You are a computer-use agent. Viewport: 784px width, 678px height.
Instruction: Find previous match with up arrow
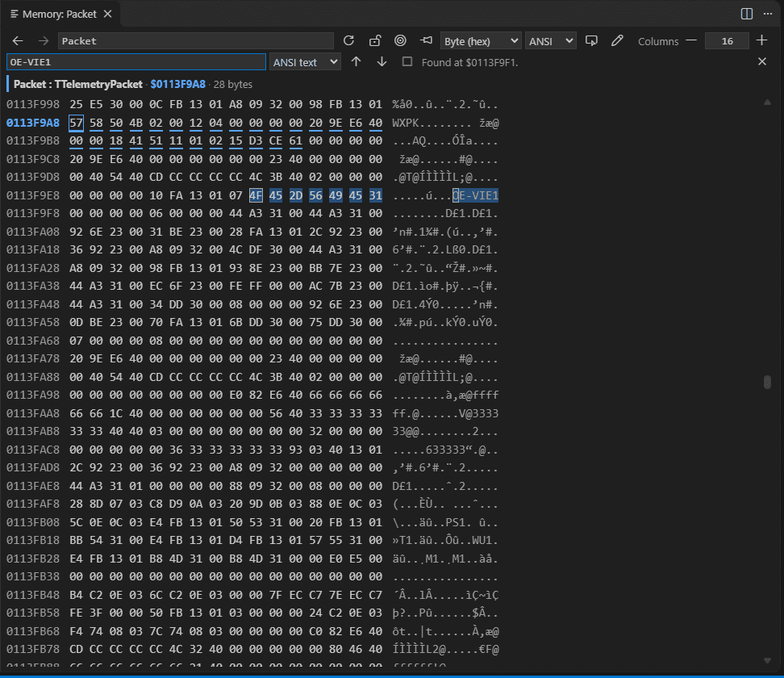point(356,61)
